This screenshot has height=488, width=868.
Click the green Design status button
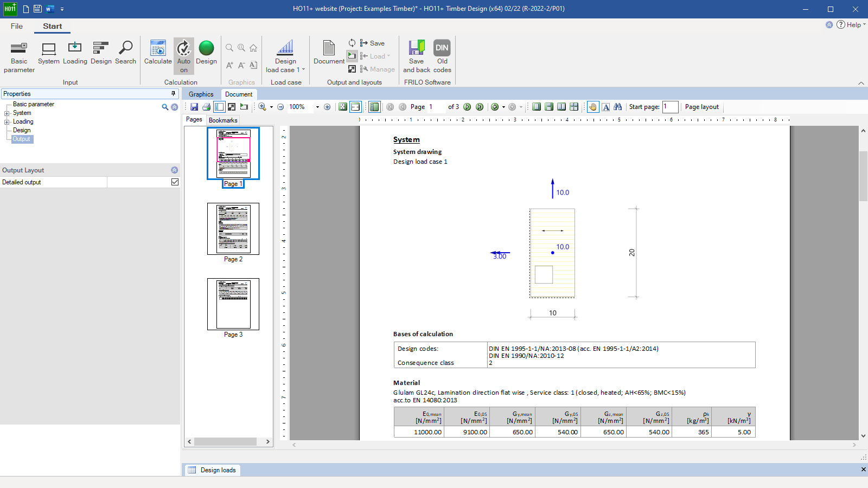[206, 53]
